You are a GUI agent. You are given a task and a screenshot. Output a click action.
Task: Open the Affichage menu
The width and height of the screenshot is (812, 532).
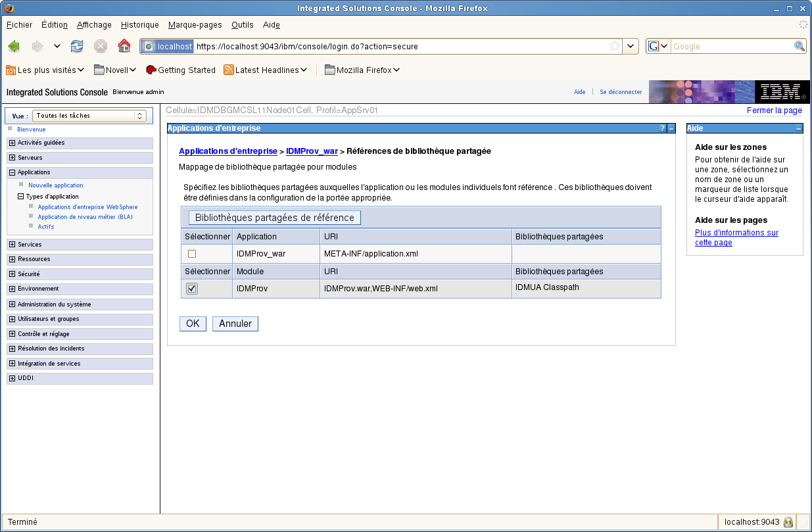pos(94,25)
